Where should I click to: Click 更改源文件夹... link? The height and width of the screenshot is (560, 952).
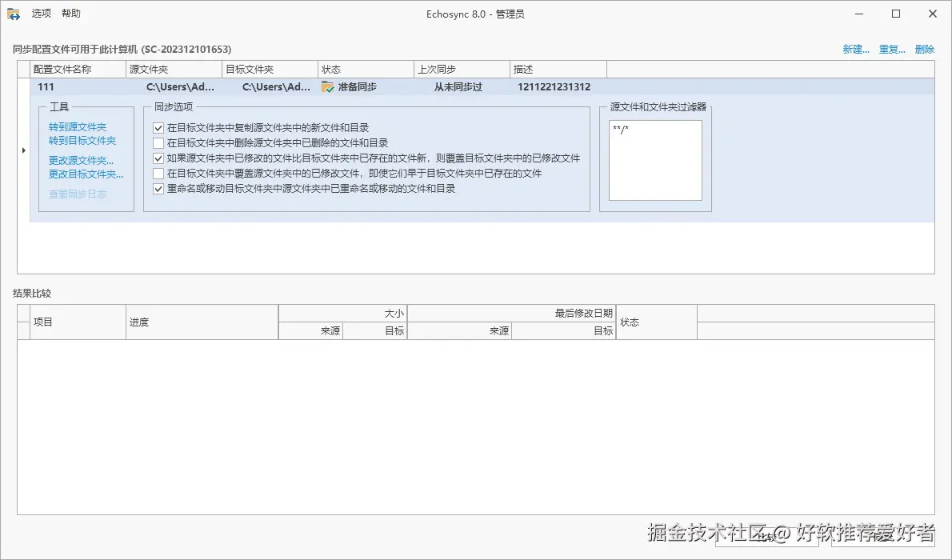(81, 160)
